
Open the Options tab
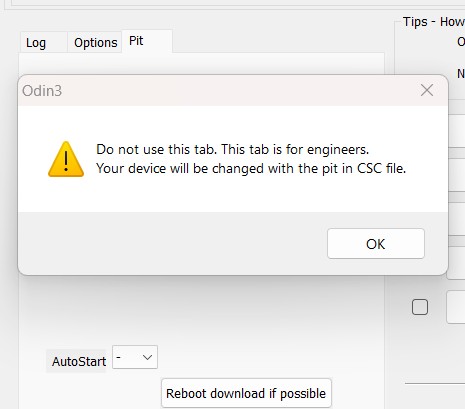(x=95, y=43)
